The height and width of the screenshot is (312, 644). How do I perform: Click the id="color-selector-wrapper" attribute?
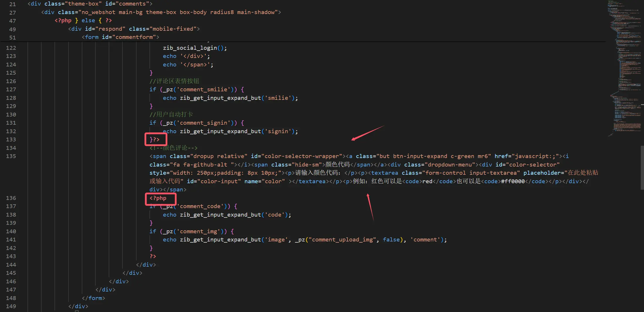coord(296,156)
